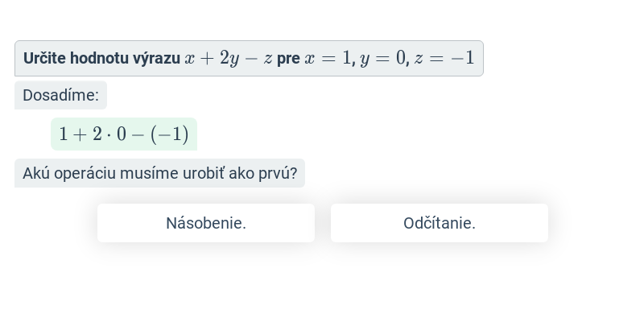Click the plus sign in green expression

point(80,134)
